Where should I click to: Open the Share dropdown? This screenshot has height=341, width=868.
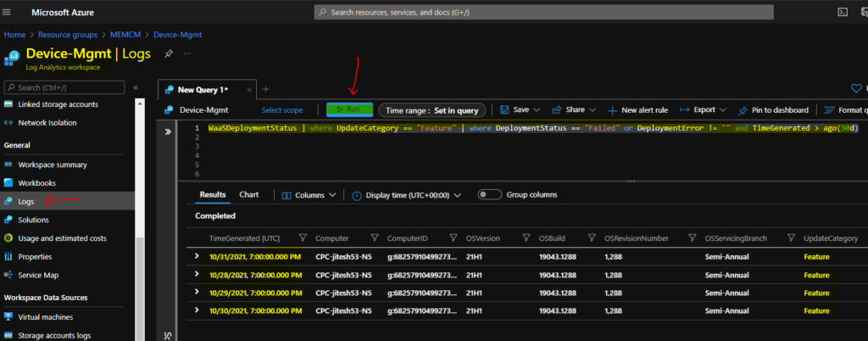(x=574, y=109)
